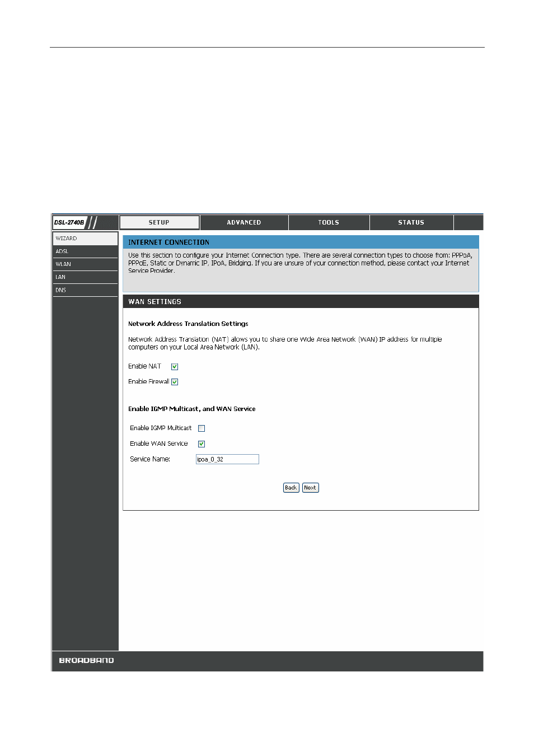534x756 pixels.
Task: Enable IGMP Multicast checkbox
Action: pyautogui.click(x=202, y=428)
